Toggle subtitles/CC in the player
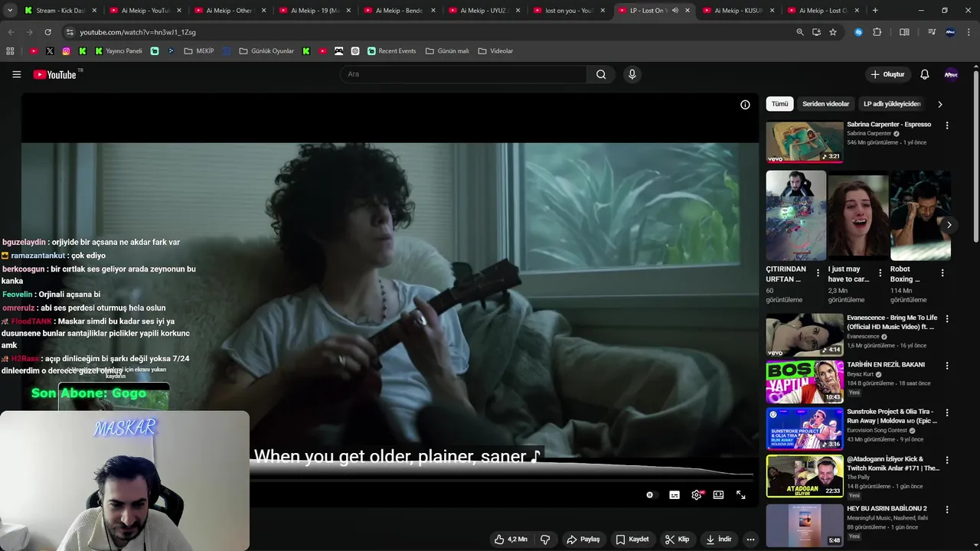Viewport: 980px width, 551px height. [674, 495]
